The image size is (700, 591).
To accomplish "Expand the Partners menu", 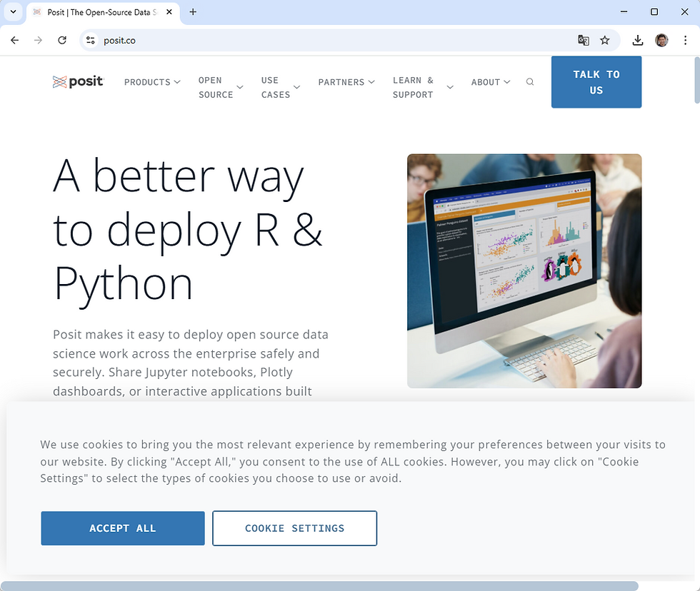I will [346, 82].
